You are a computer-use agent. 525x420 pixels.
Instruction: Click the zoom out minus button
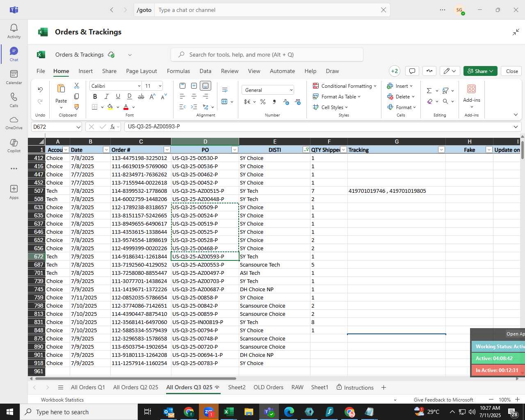click(x=491, y=399)
